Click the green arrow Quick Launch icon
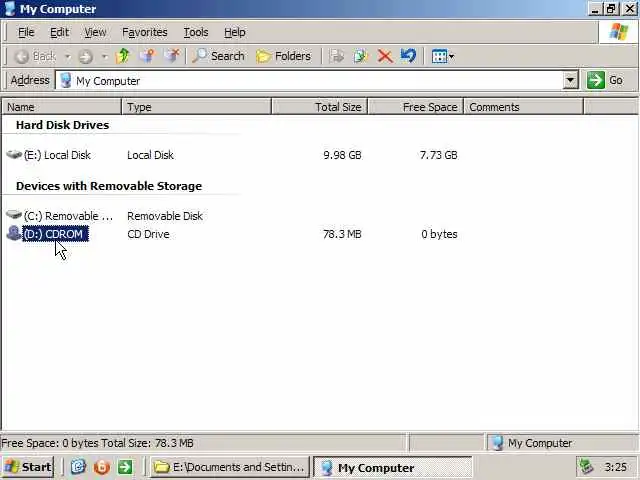The image size is (640, 480). pyautogui.click(x=125, y=467)
